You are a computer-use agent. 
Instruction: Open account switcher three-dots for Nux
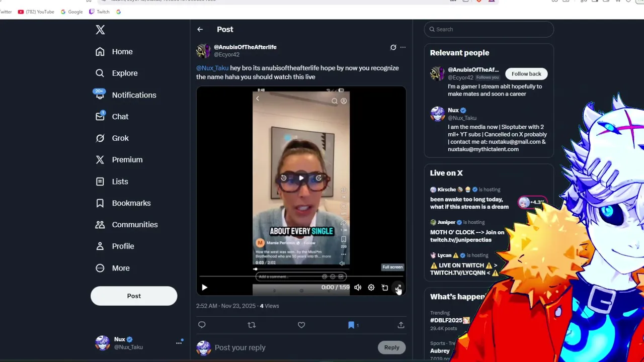179,343
